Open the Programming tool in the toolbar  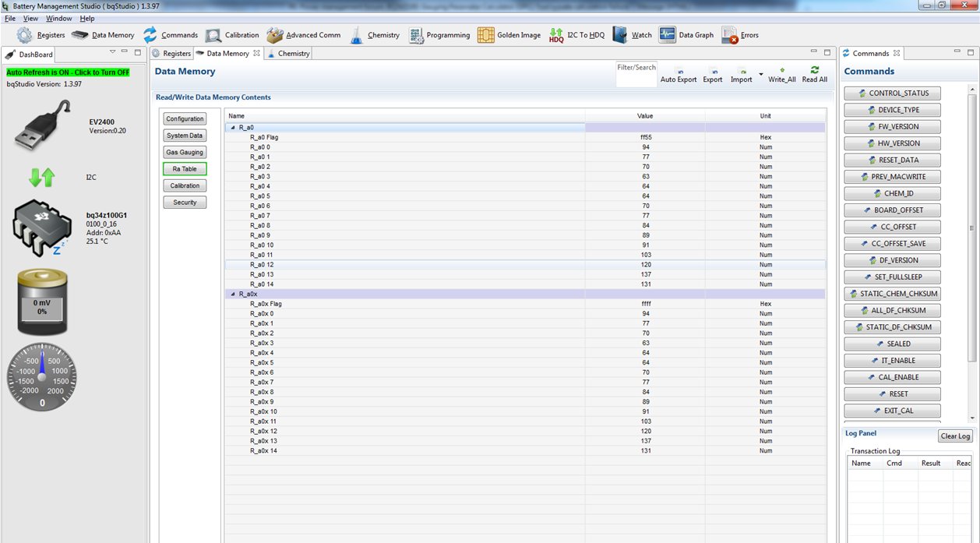tap(439, 35)
